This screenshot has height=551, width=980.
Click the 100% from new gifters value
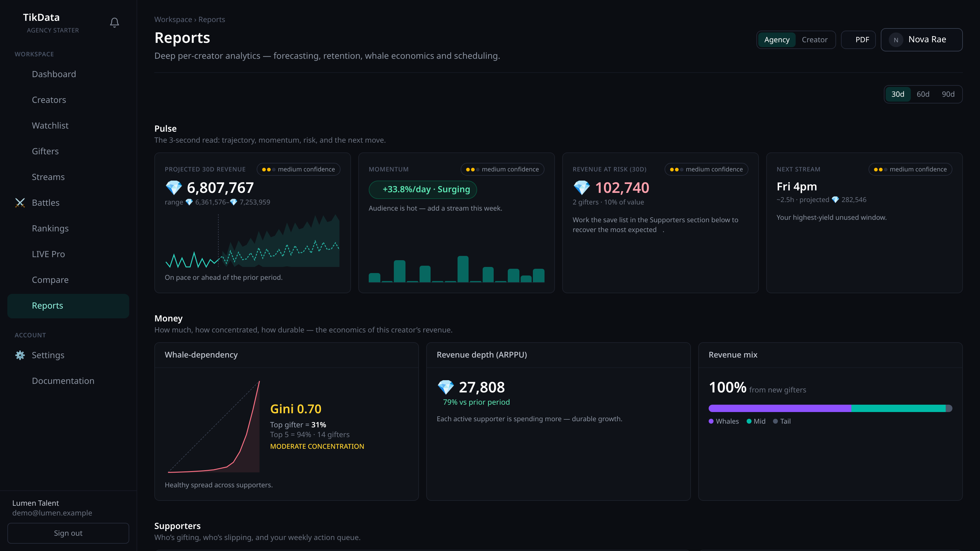[727, 388]
